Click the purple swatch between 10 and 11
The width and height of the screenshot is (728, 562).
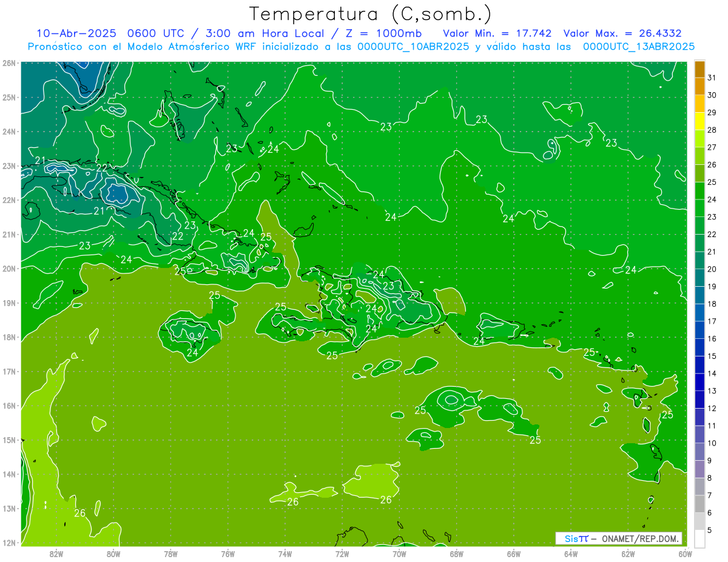tap(699, 434)
